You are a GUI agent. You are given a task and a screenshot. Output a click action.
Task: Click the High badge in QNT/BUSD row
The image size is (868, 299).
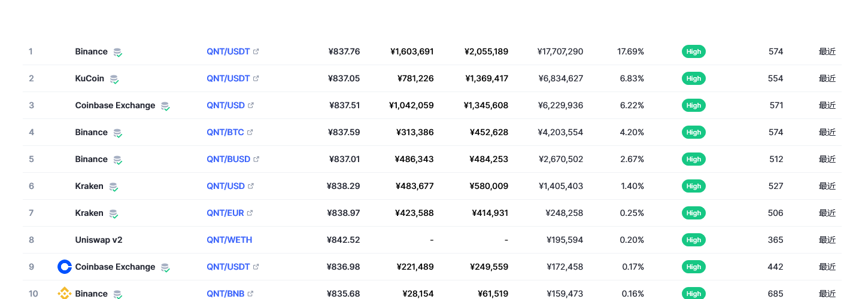(694, 159)
